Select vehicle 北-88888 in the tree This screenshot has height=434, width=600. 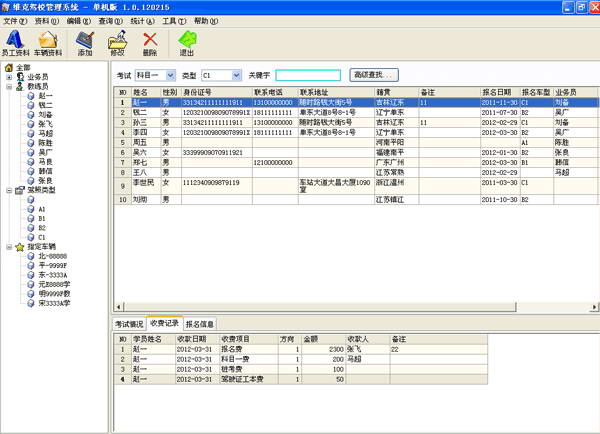[52, 256]
